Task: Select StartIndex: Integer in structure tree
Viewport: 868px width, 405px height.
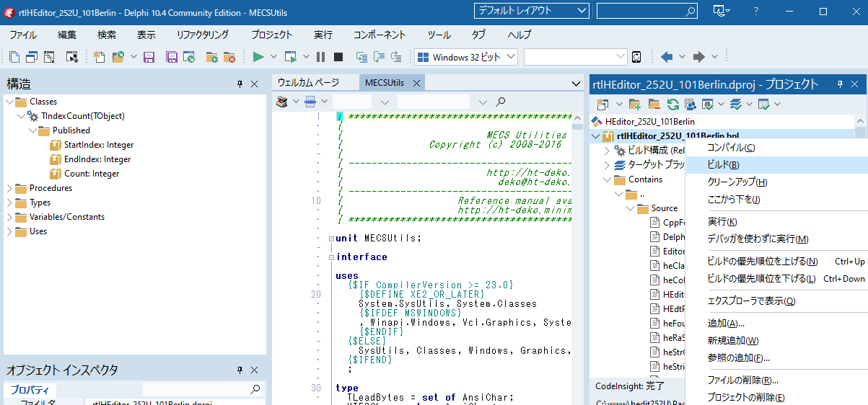Action: point(98,145)
